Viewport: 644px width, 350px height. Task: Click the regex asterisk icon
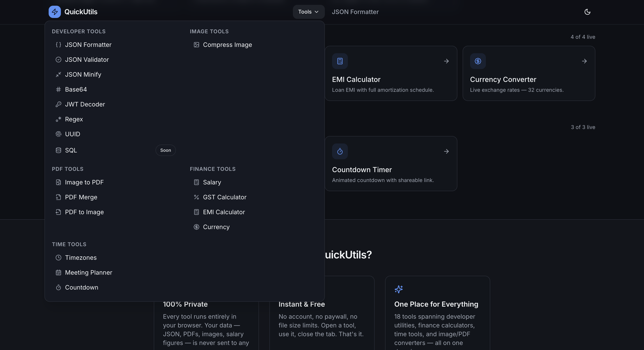pyautogui.click(x=58, y=119)
